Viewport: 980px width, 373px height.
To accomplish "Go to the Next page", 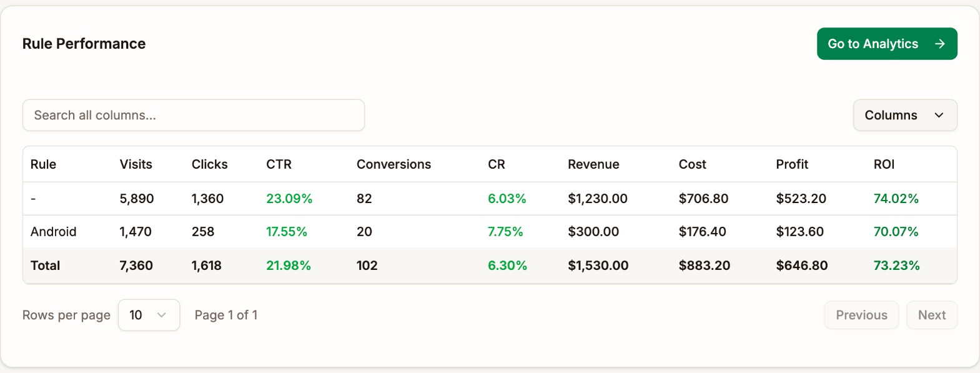I will [x=932, y=315].
